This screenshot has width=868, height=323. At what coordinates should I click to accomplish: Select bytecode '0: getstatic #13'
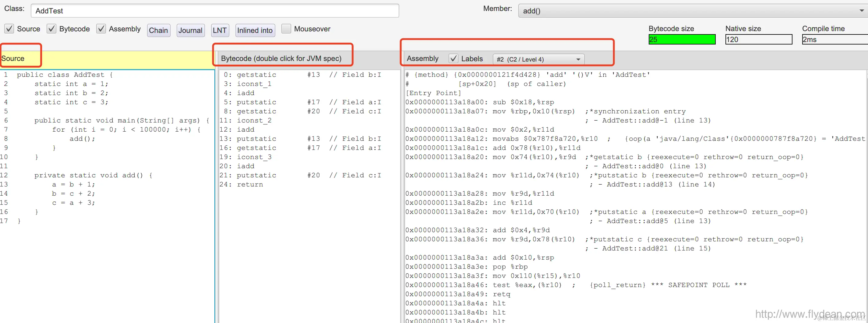click(302, 75)
